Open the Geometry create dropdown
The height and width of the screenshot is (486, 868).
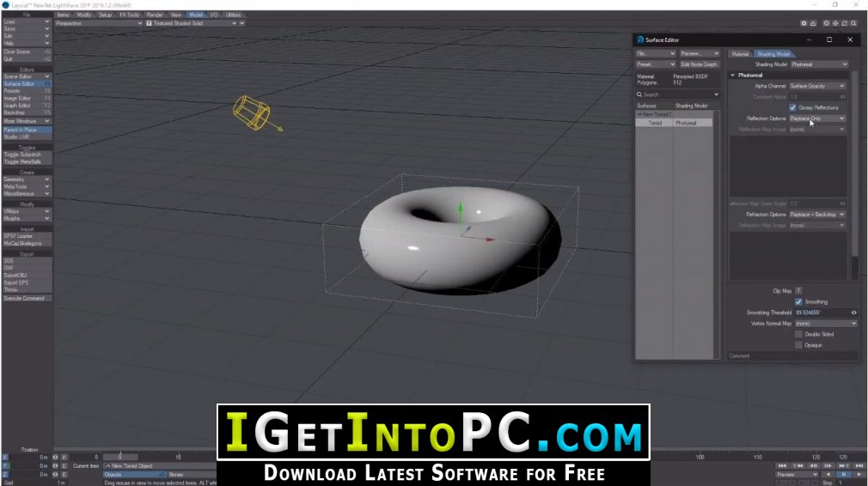click(x=27, y=179)
